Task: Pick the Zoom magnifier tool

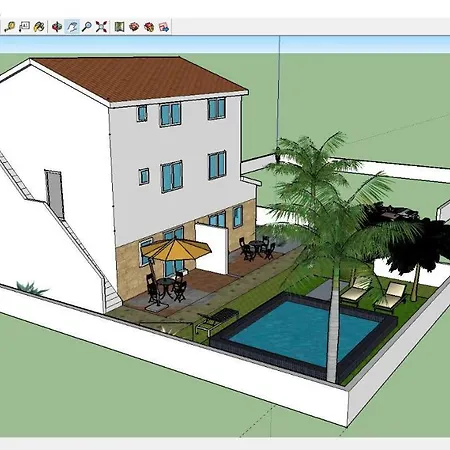Action: click(87, 27)
